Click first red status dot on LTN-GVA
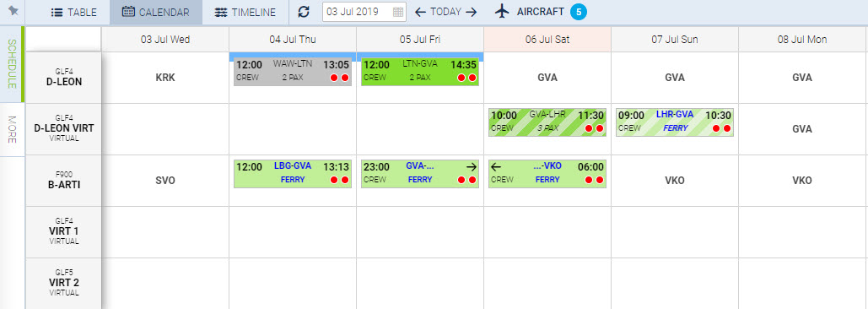This screenshot has height=309, width=868. click(x=461, y=78)
